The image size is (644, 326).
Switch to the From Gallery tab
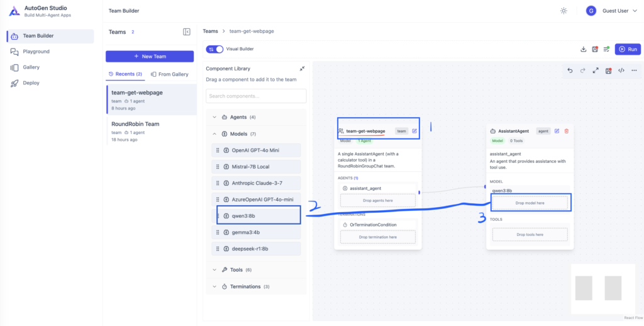[x=170, y=74]
